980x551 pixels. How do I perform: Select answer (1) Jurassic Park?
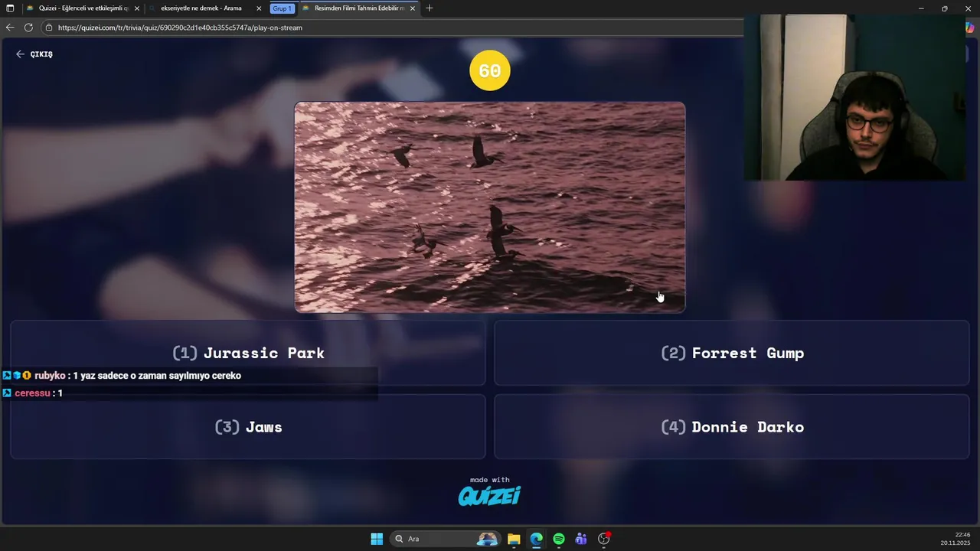point(248,353)
